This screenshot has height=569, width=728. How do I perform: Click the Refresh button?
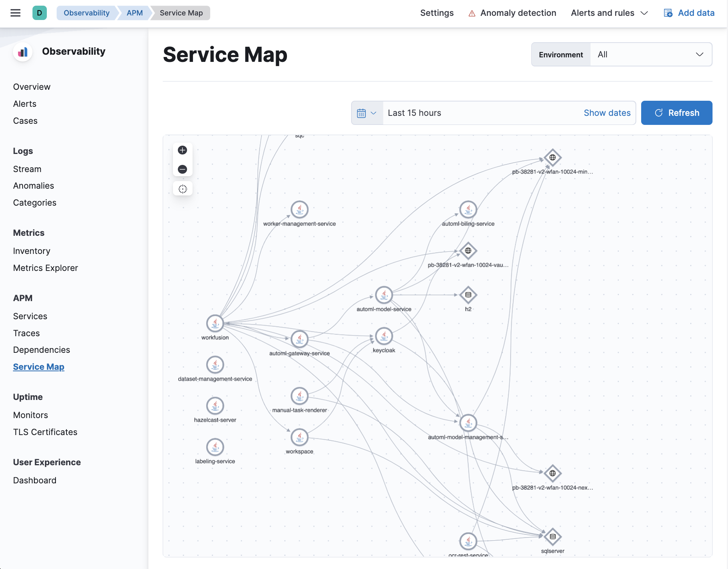click(677, 113)
